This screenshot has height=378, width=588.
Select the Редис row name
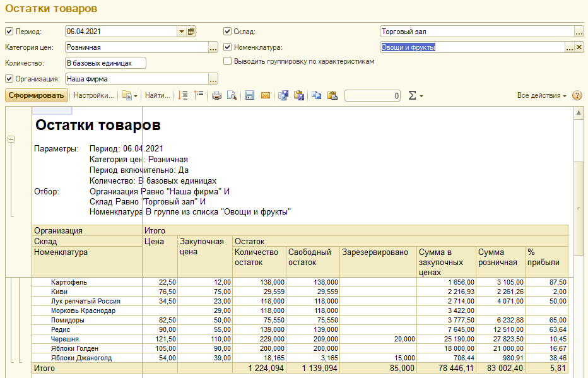pyautogui.click(x=61, y=329)
